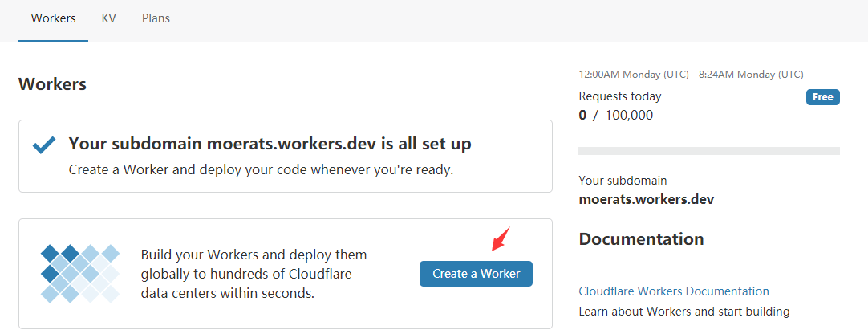Screen dimensions: 868x334
Task: Click the Build your Workers description text
Action: (x=254, y=274)
